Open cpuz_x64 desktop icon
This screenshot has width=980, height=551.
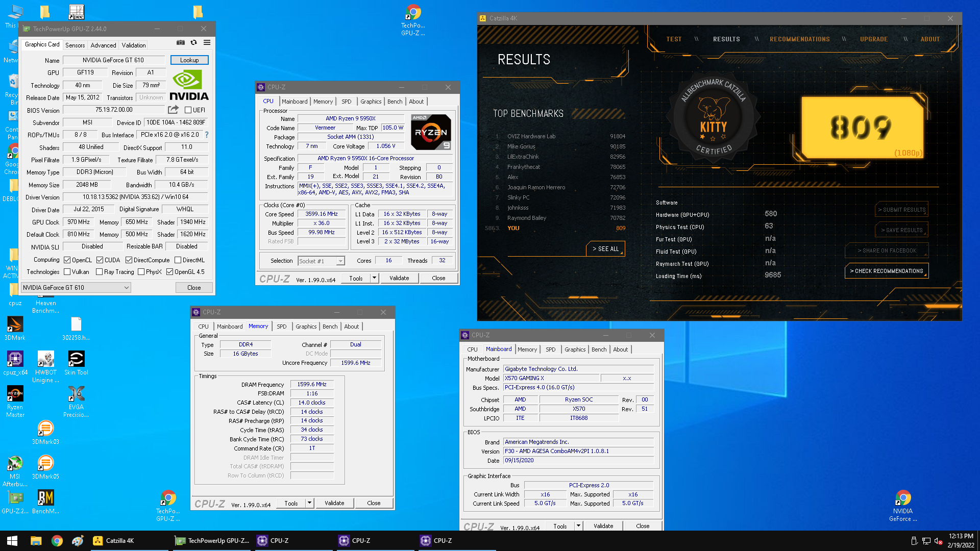pyautogui.click(x=15, y=363)
